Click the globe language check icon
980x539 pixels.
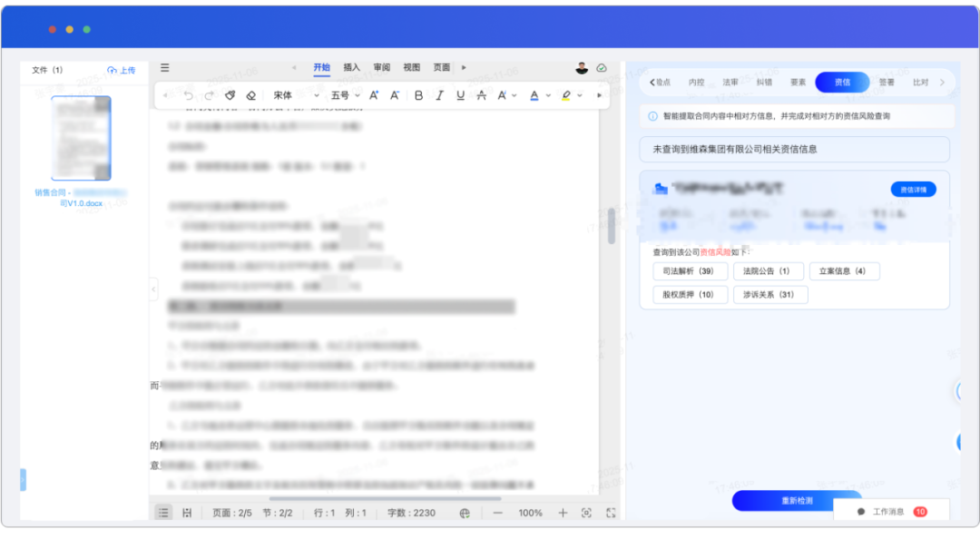(x=465, y=513)
